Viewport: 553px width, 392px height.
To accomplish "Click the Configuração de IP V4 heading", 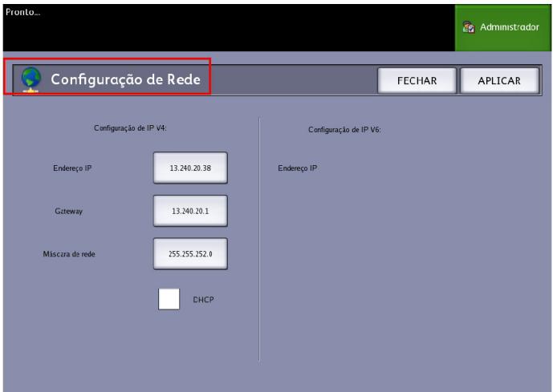I will 130,128.
